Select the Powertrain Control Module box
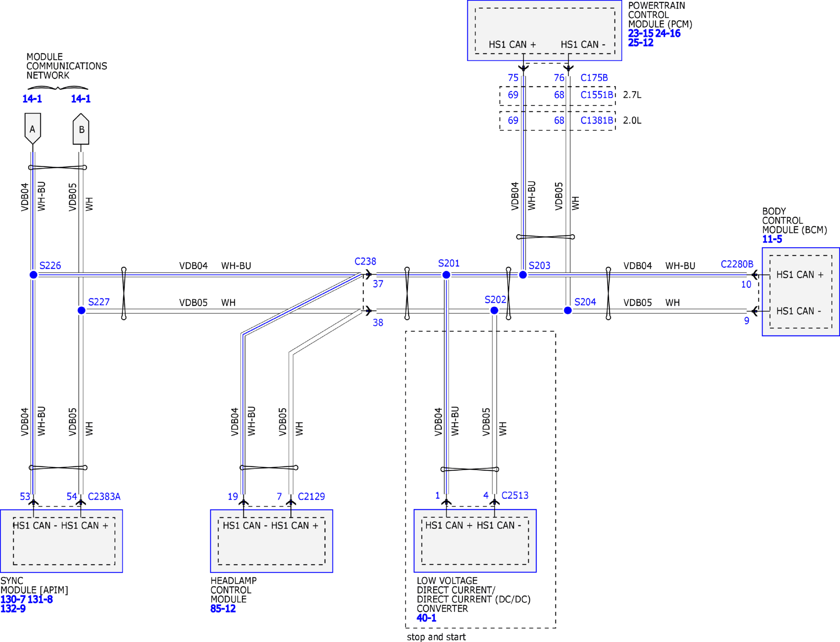The width and height of the screenshot is (840, 642). click(x=545, y=30)
